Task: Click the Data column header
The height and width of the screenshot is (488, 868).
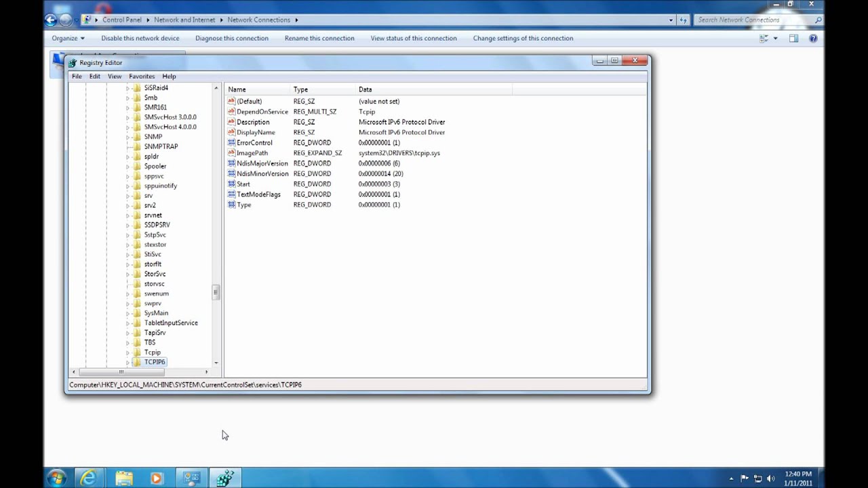Action: click(x=433, y=89)
